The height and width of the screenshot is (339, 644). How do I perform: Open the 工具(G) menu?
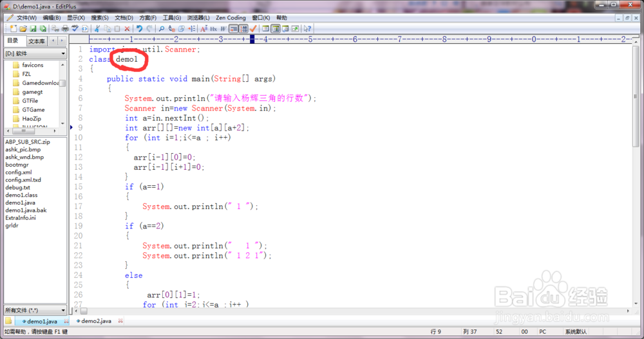point(172,17)
